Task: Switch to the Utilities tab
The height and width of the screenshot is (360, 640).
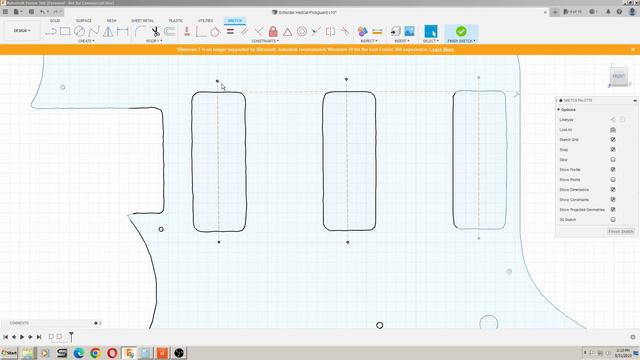Action: [205, 20]
